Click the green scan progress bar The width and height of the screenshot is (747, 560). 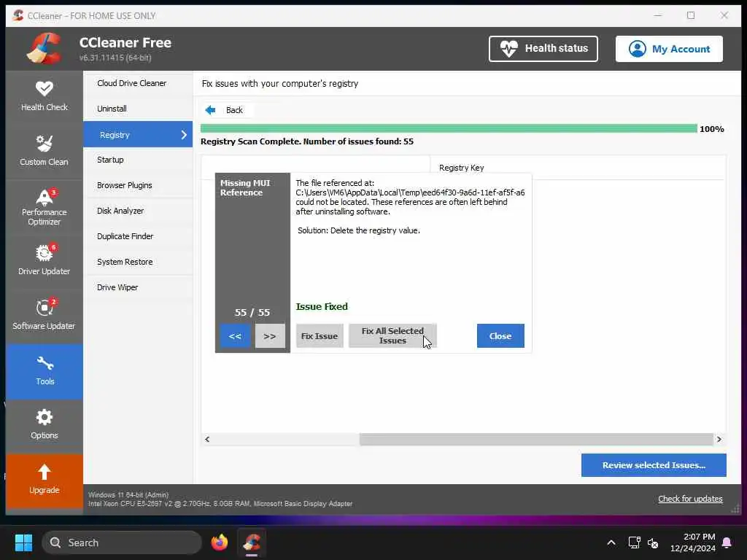449,128
